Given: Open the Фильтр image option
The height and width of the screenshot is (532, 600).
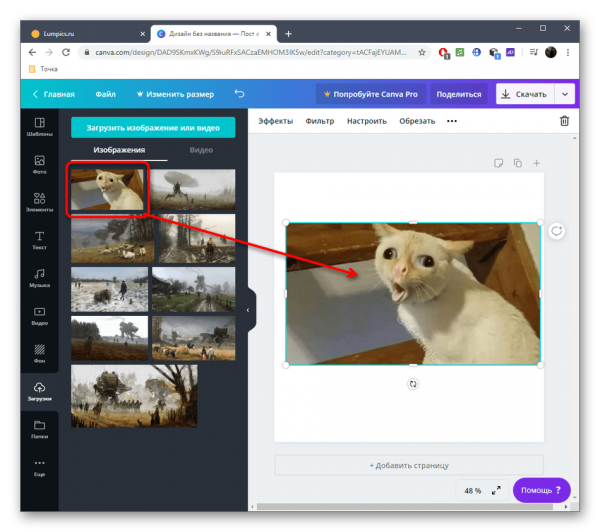Looking at the screenshot, I should (320, 121).
